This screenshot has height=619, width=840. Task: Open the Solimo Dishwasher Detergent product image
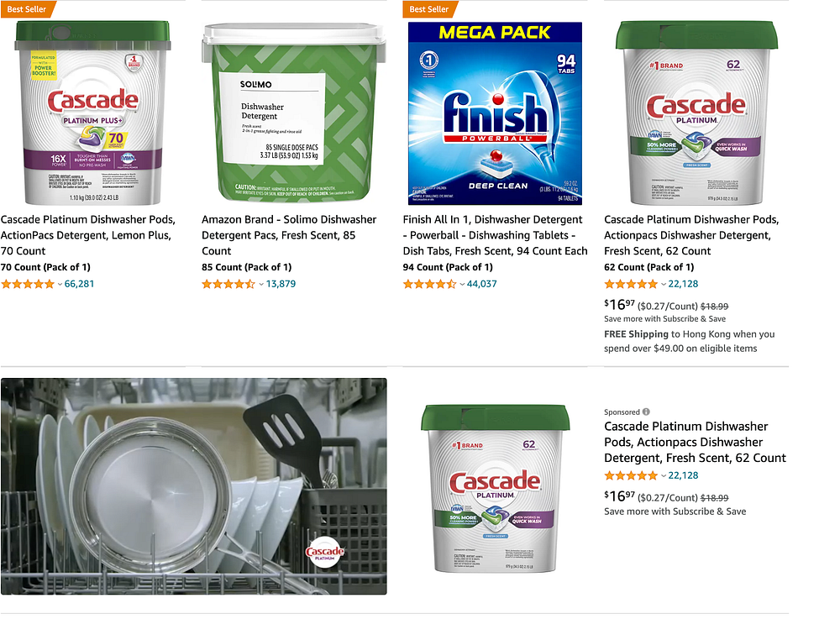pyautogui.click(x=293, y=113)
